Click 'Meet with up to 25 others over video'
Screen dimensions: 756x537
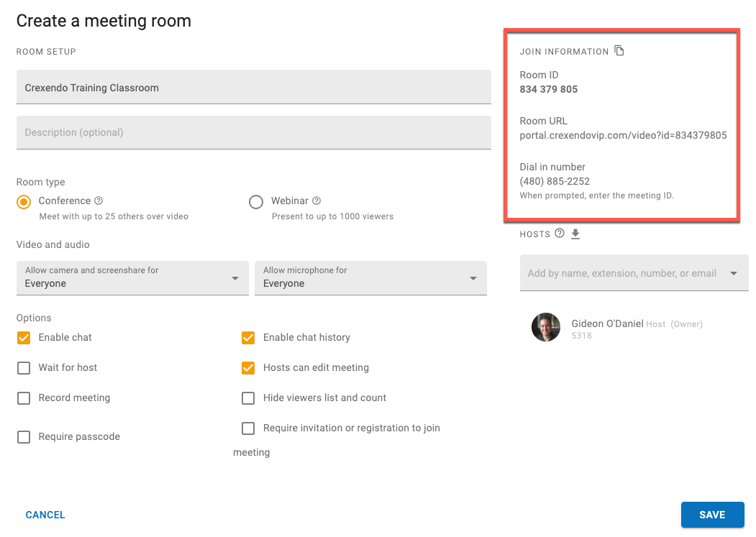(114, 216)
